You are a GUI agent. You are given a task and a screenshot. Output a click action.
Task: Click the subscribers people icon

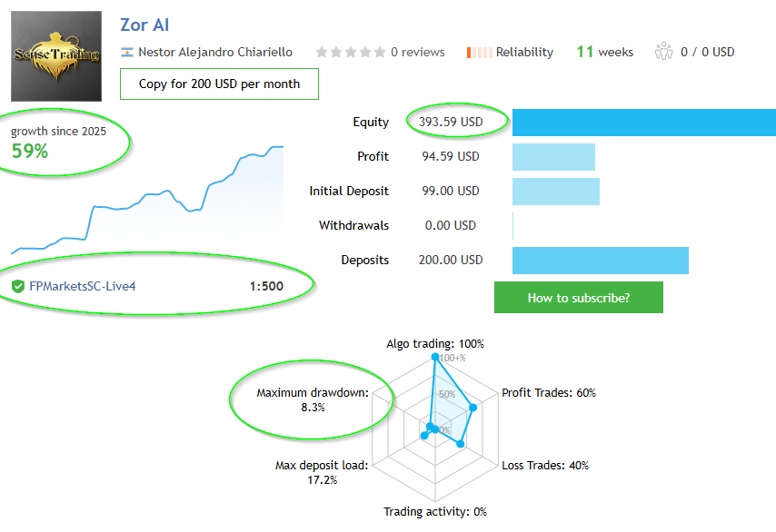tap(663, 52)
